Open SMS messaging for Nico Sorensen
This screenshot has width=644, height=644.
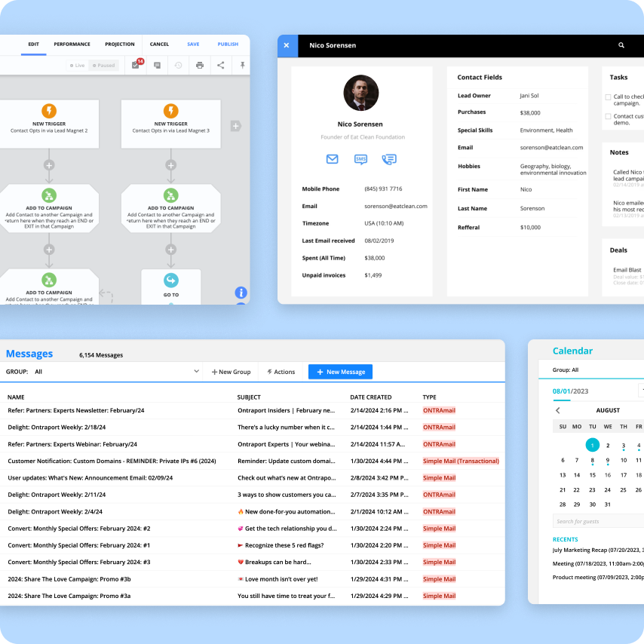point(360,159)
